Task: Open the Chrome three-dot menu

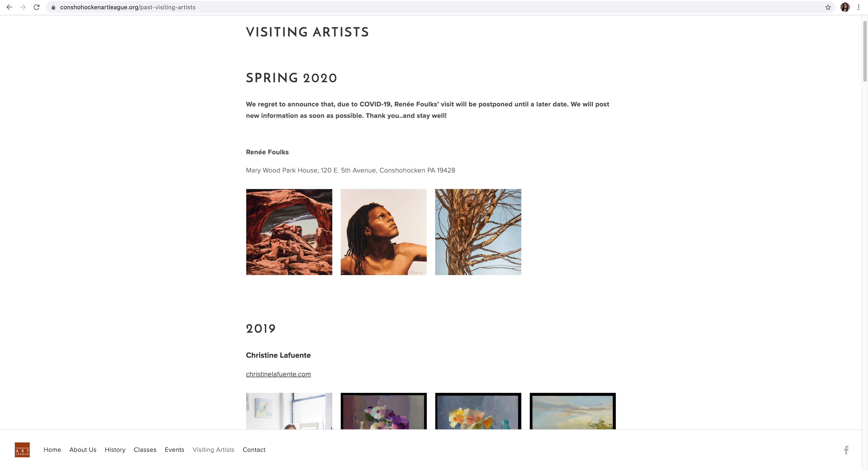Action: [x=859, y=7]
